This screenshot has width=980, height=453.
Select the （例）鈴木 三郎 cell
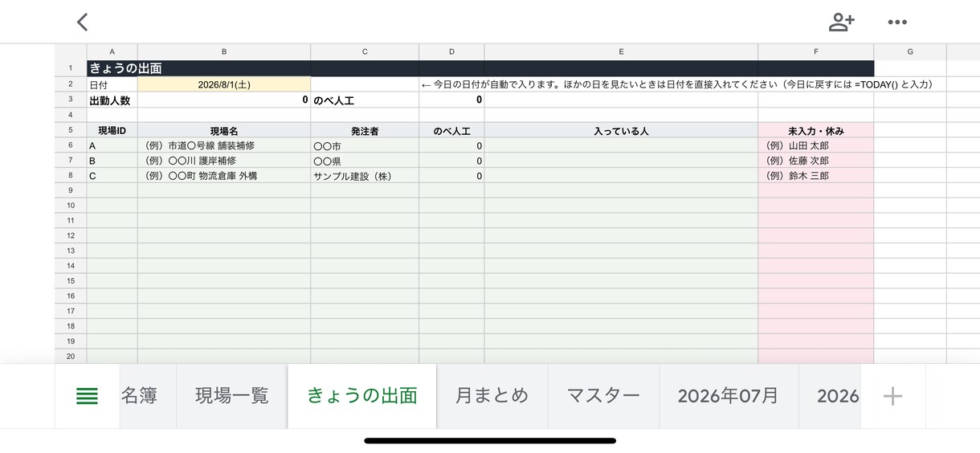(816, 176)
